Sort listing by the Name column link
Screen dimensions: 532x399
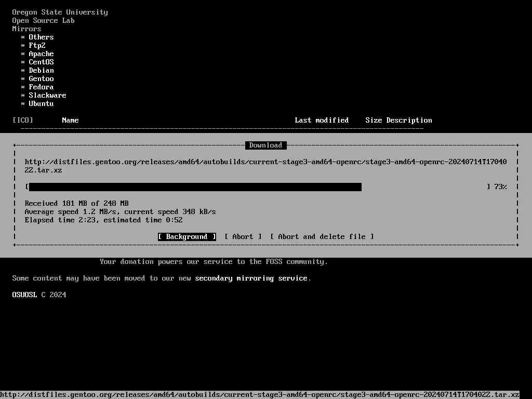[70, 120]
